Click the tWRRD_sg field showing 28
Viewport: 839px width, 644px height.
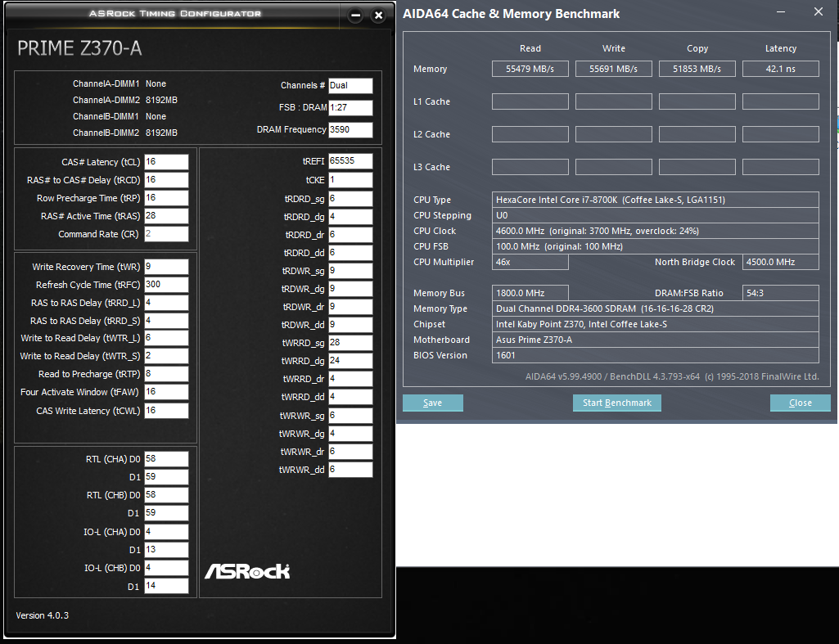[350, 343]
